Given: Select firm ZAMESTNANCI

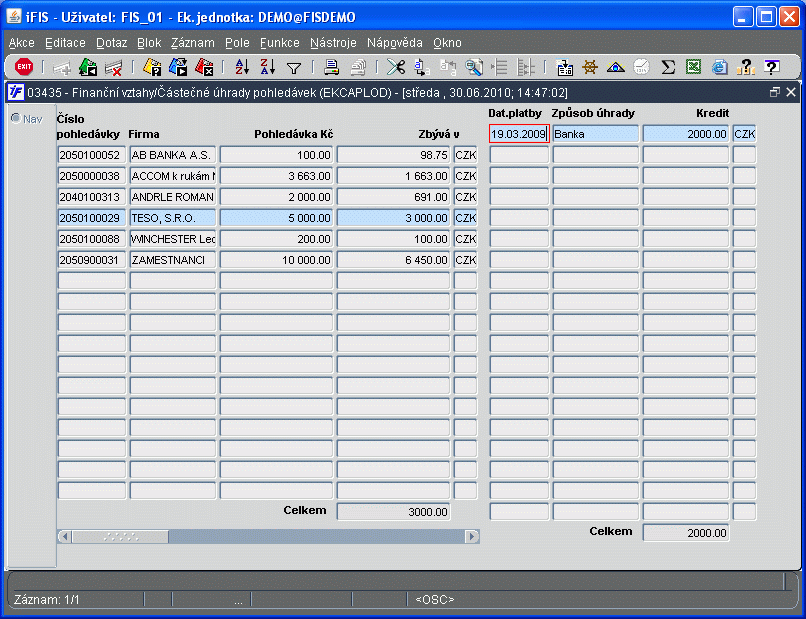Looking at the screenshot, I should [173, 260].
